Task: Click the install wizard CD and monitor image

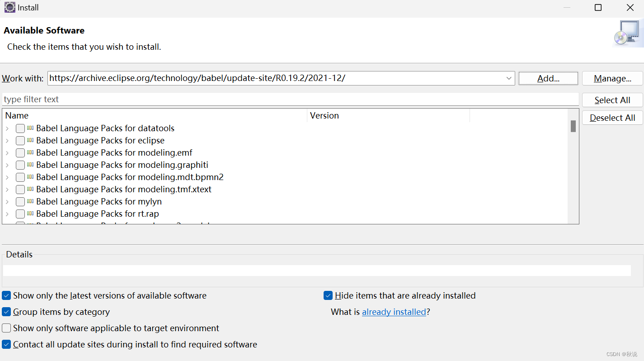Action: coord(628,34)
